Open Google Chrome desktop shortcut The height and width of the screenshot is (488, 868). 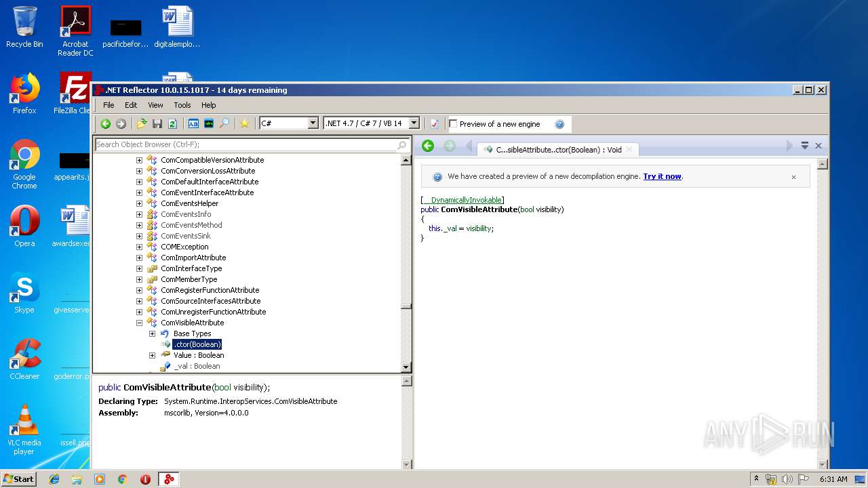[x=24, y=165]
